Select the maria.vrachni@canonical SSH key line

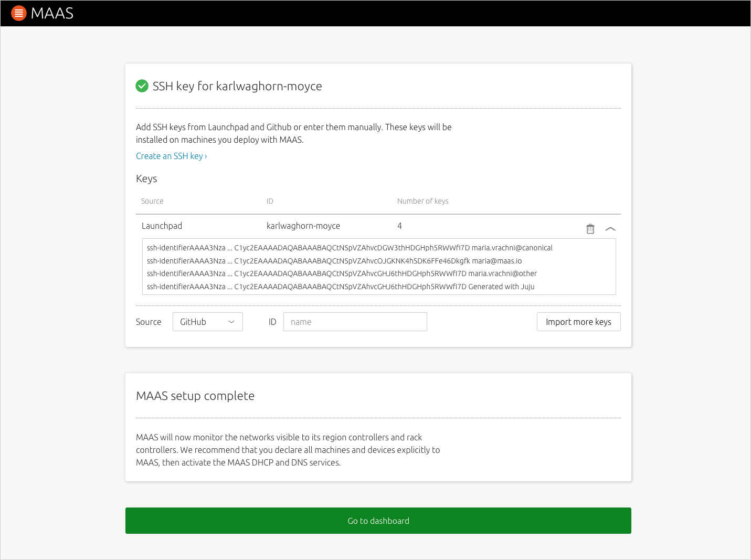pyautogui.click(x=350, y=248)
